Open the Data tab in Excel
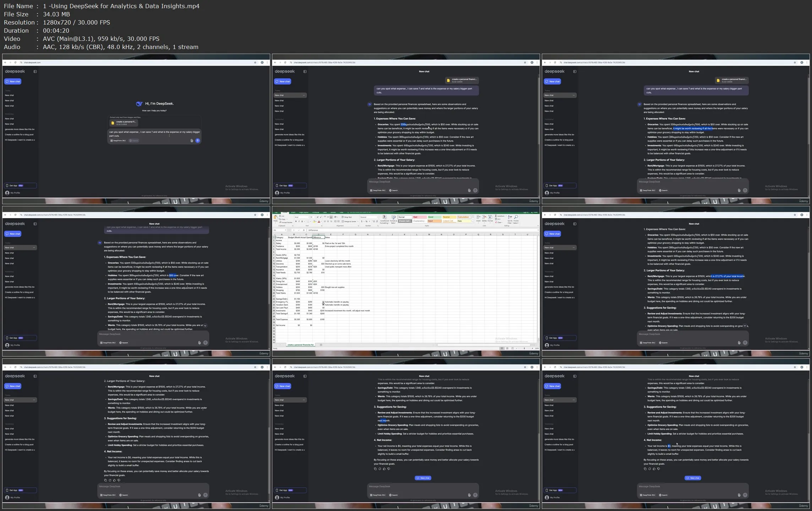This screenshot has height=511, width=812. click(325, 212)
